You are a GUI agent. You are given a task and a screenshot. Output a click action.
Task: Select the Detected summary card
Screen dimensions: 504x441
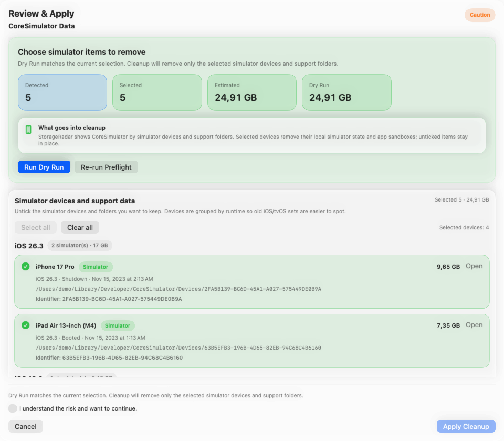pos(62,92)
